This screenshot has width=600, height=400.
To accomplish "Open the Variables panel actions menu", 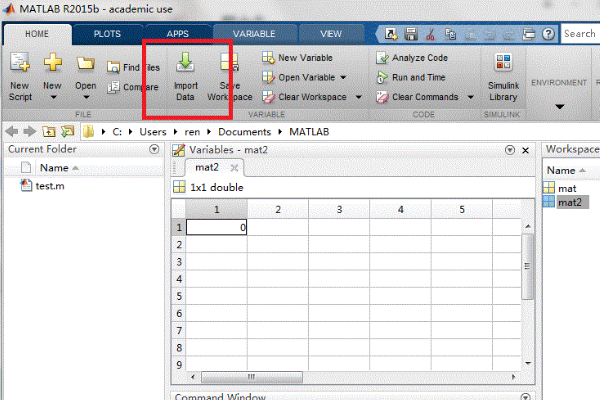I will [510, 150].
